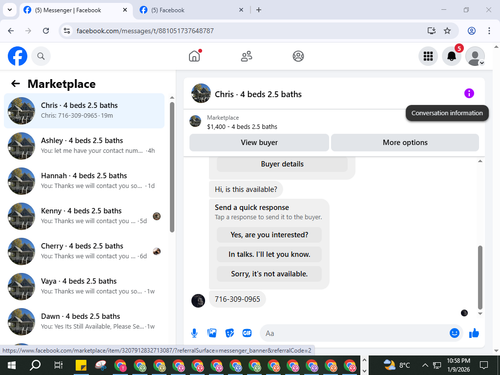Choose a sticker icon in composer
Viewport: 500px width, 375px height.
coord(229,333)
